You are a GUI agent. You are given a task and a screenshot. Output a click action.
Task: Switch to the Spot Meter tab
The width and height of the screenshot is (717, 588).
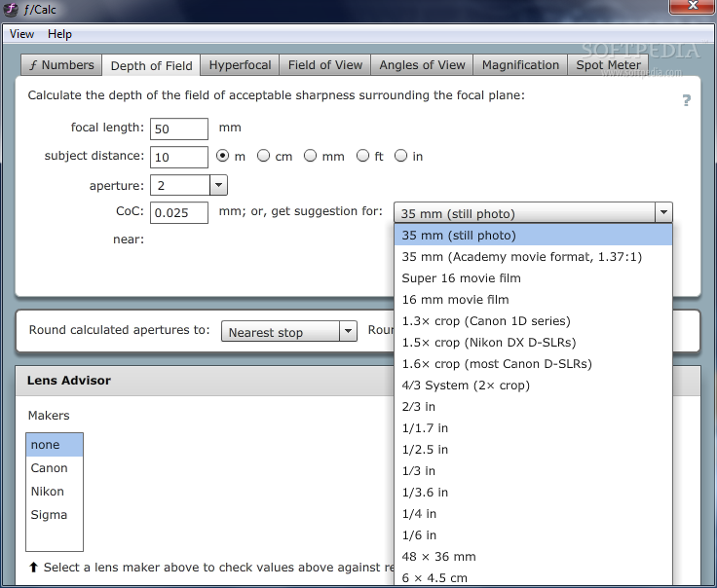608,65
